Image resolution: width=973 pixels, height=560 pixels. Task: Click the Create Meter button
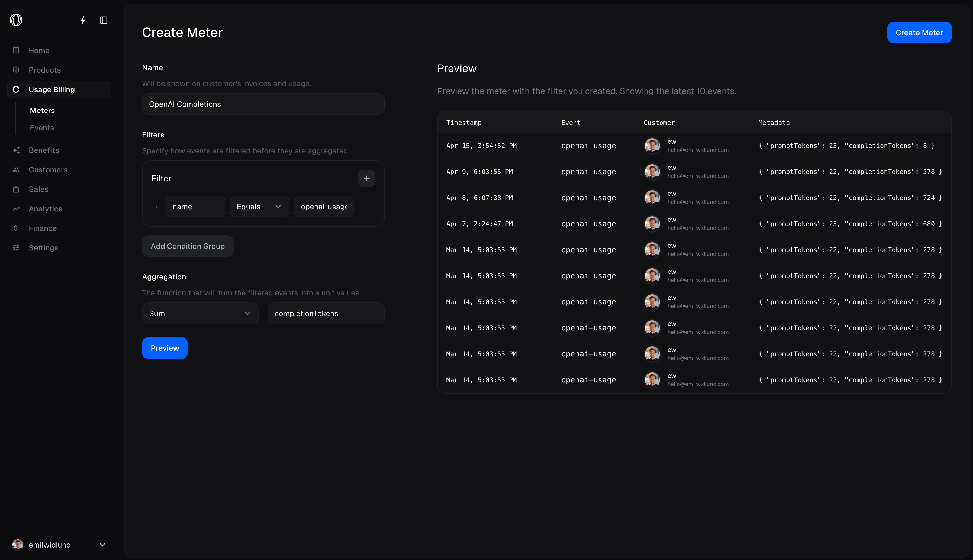point(919,33)
